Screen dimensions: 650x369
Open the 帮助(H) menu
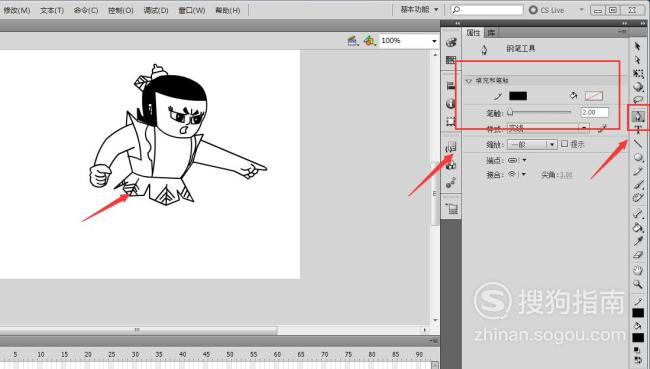click(x=228, y=10)
